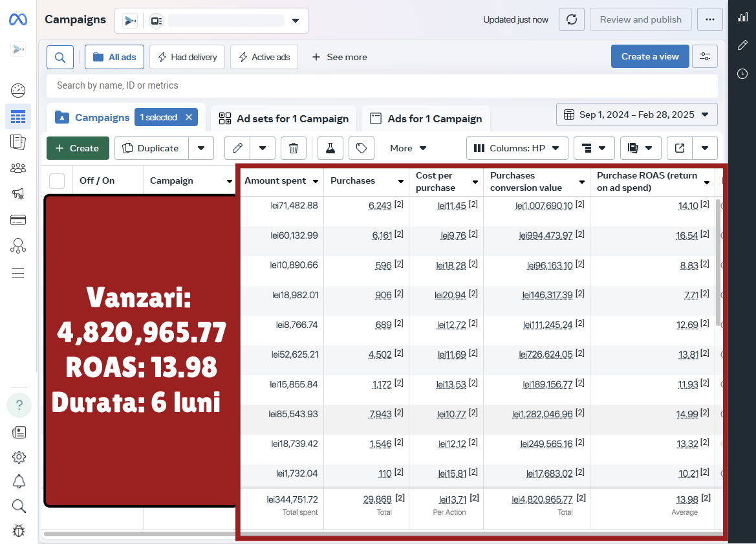This screenshot has width=756, height=544.
Task: Click amount spent lei85,543.93 cell
Action: coord(293,414)
